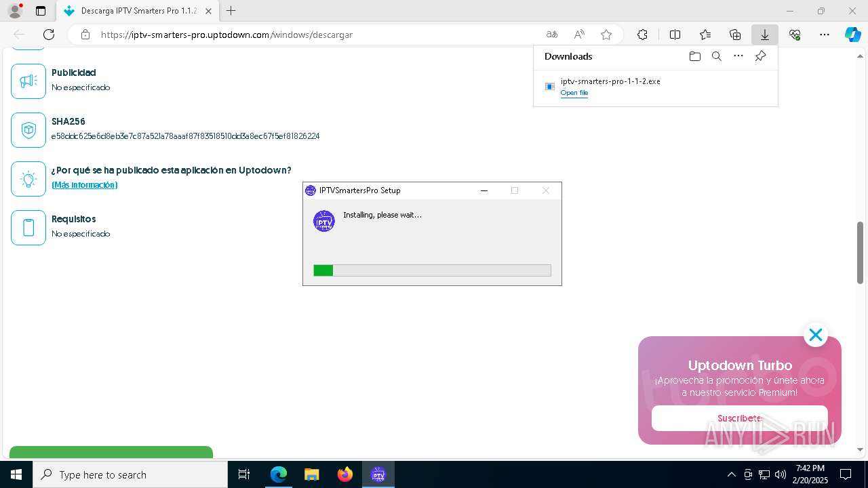Open the Favorites list icon

tap(705, 35)
